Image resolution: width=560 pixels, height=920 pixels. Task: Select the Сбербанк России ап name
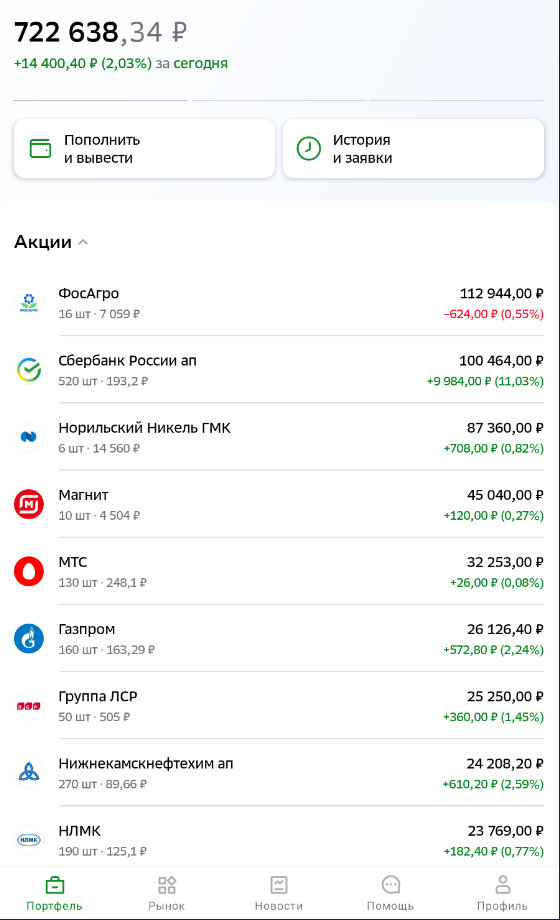click(x=127, y=361)
